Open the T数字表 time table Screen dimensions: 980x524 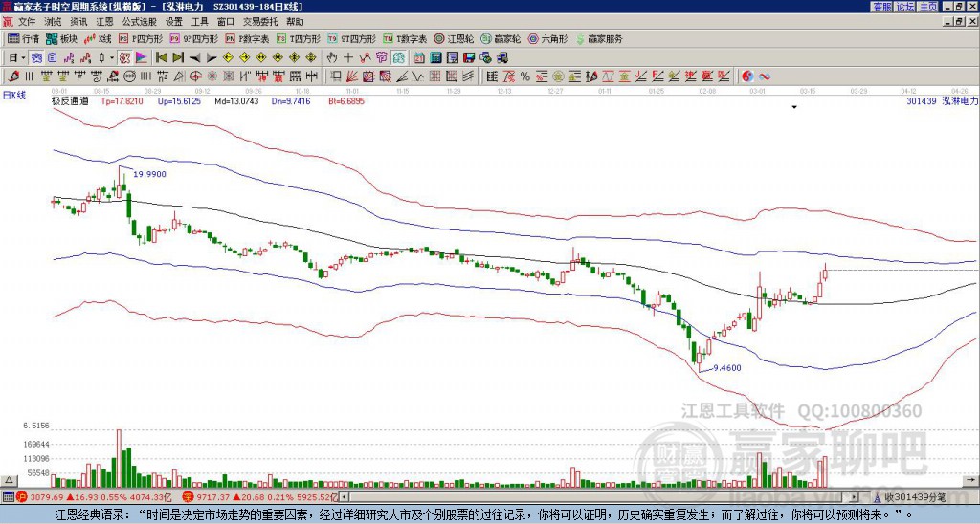405,38
